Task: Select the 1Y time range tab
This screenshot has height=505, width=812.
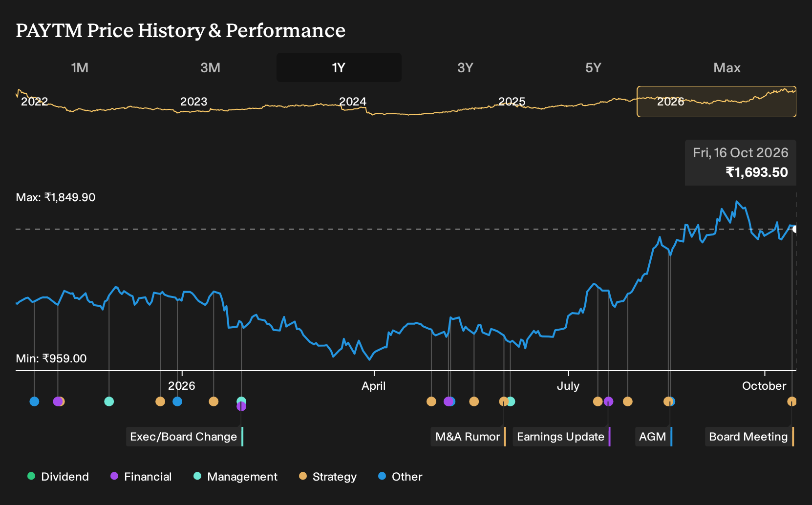Action: coord(339,67)
